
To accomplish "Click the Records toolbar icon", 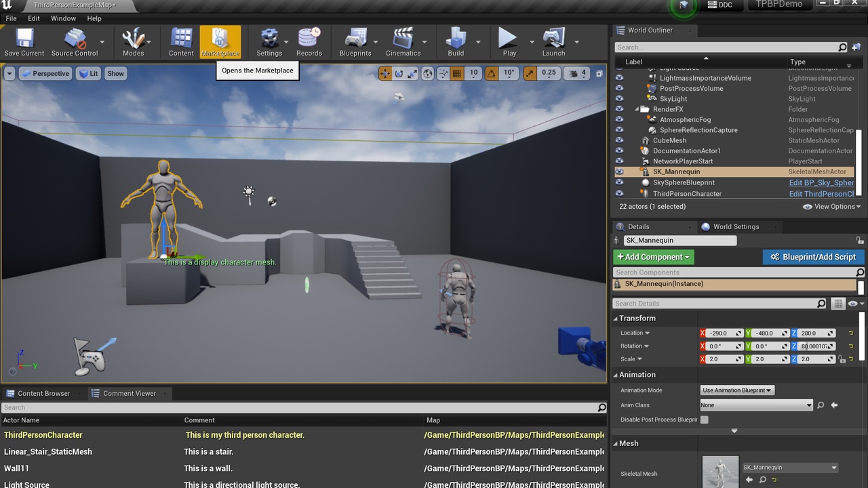I will click(309, 42).
